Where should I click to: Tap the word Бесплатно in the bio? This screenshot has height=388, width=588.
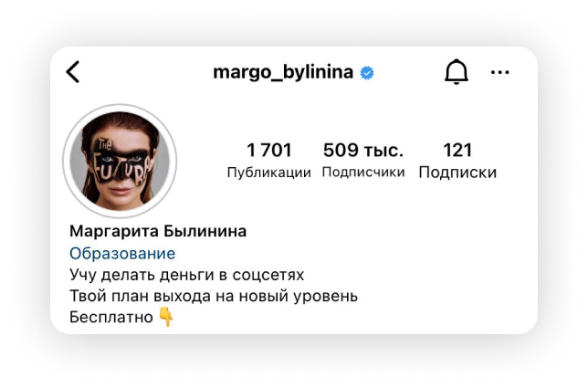(111, 318)
